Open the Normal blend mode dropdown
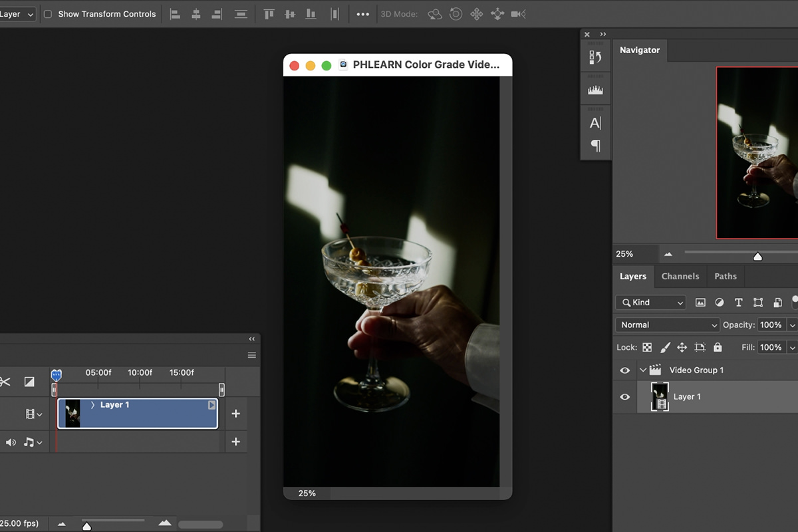Viewport: 798px width, 532px height. (x=666, y=325)
